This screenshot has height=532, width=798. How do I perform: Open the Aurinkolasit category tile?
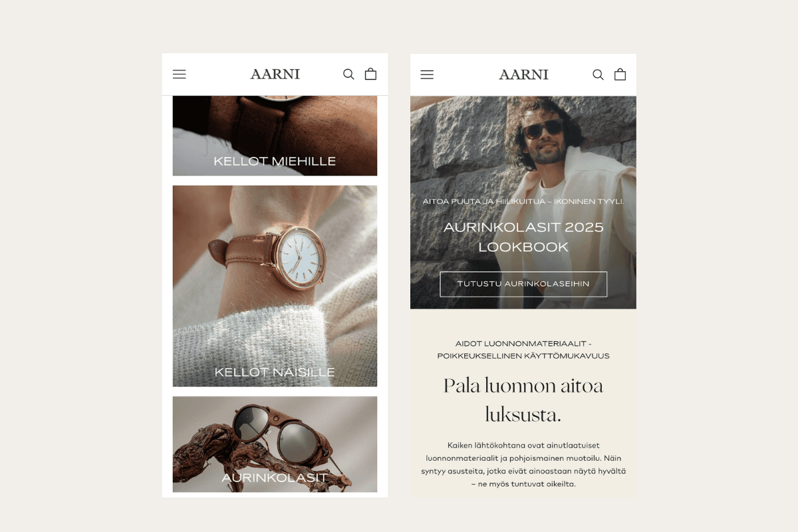pyautogui.click(x=275, y=444)
